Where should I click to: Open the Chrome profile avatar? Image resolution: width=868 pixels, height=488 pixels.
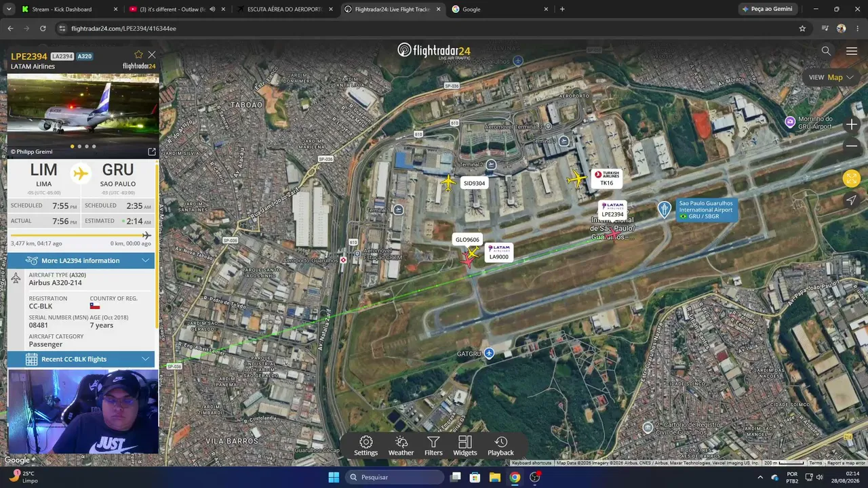pyautogui.click(x=842, y=28)
